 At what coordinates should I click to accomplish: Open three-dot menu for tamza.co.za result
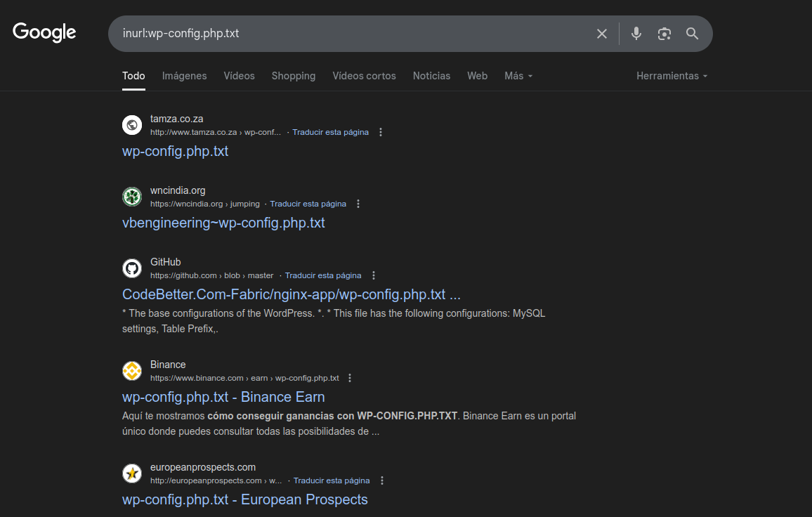coord(381,132)
